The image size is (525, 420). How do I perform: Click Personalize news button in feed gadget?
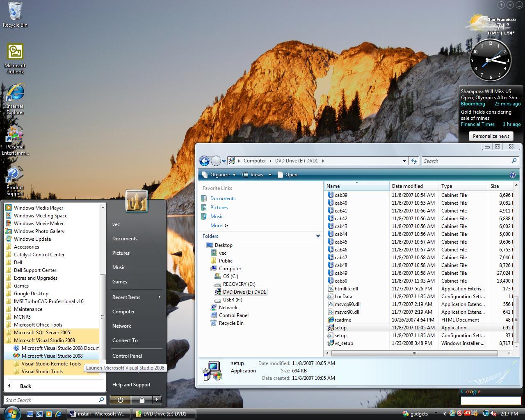tap(491, 136)
